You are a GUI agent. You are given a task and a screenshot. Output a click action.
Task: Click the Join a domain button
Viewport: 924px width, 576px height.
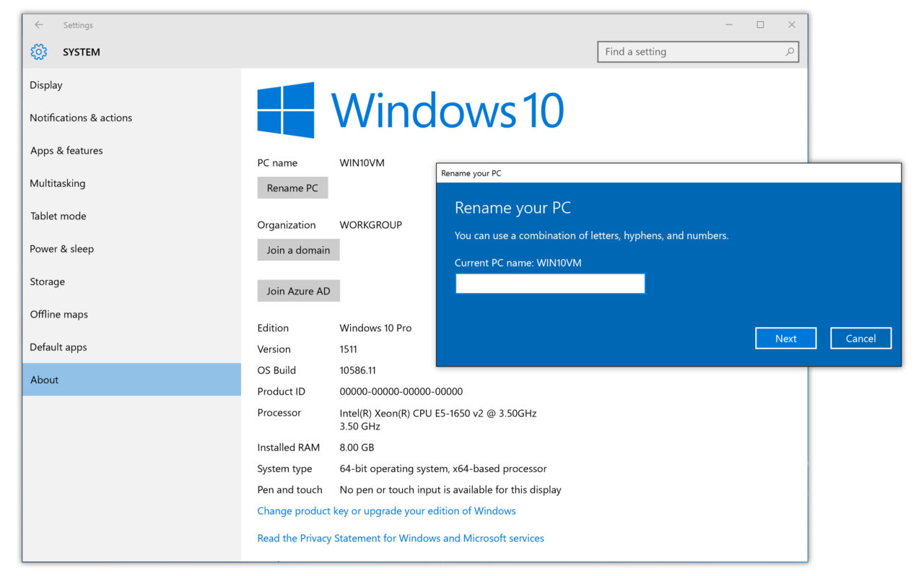click(298, 250)
